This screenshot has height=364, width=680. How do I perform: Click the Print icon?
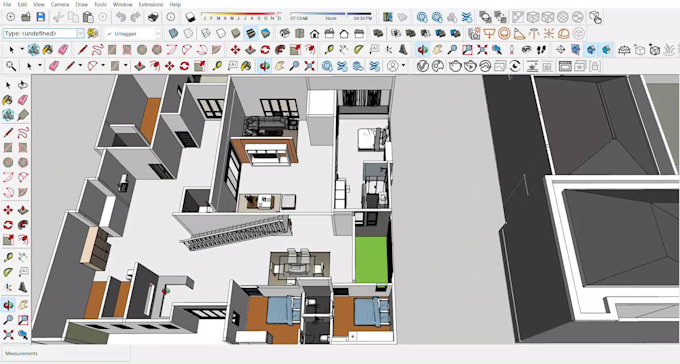tap(153, 17)
